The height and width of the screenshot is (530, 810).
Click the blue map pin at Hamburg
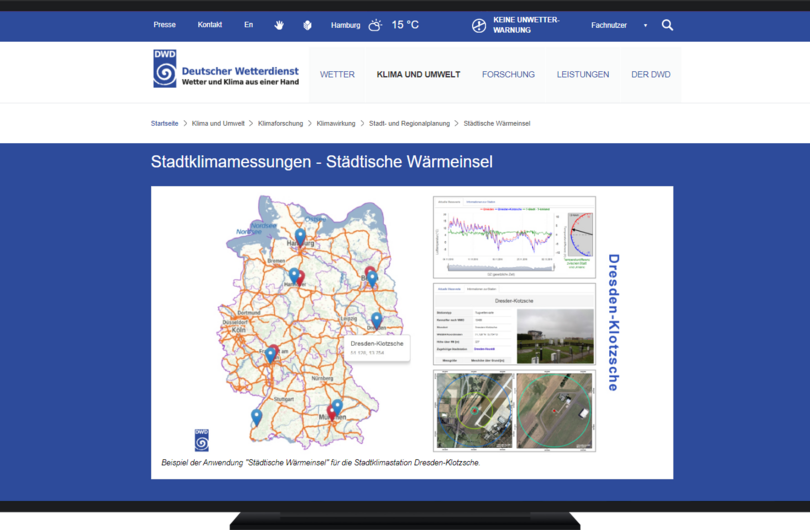click(300, 236)
